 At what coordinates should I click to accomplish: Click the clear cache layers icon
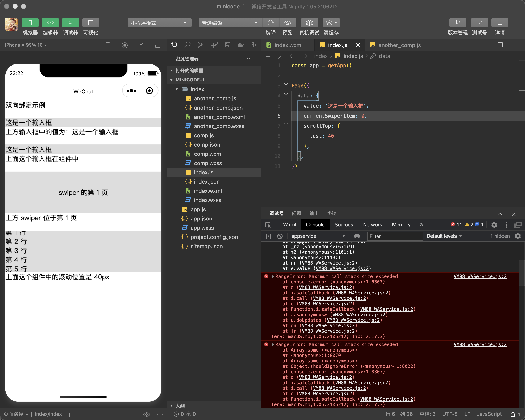coord(329,23)
